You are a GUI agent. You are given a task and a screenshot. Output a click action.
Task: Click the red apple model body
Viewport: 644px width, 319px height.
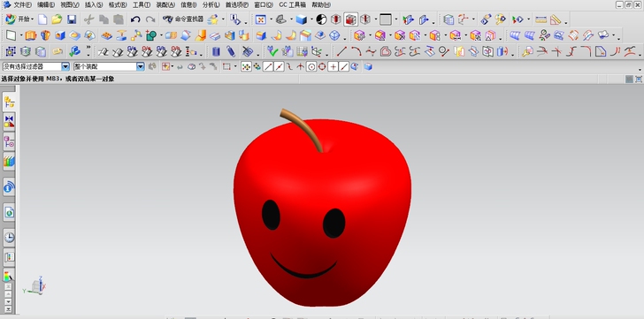322,213
